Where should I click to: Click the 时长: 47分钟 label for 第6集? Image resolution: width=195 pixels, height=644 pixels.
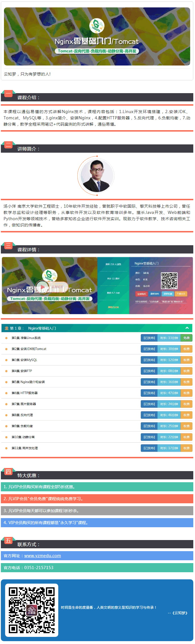tap(169, 393)
